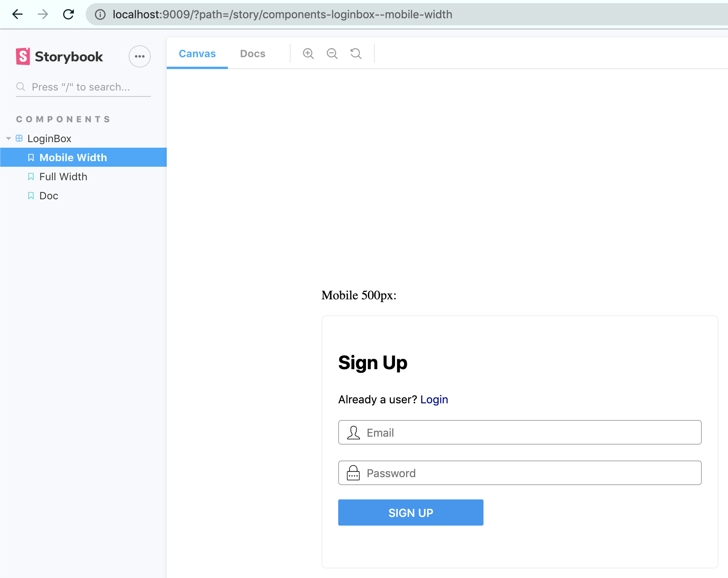Click the Storybook logo
This screenshot has height=578, width=728.
click(60, 56)
